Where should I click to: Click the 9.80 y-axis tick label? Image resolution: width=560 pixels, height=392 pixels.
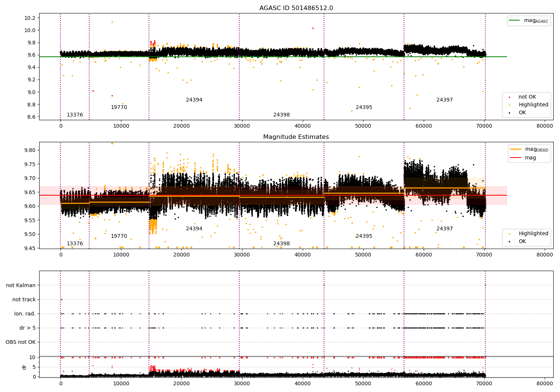[30, 150]
